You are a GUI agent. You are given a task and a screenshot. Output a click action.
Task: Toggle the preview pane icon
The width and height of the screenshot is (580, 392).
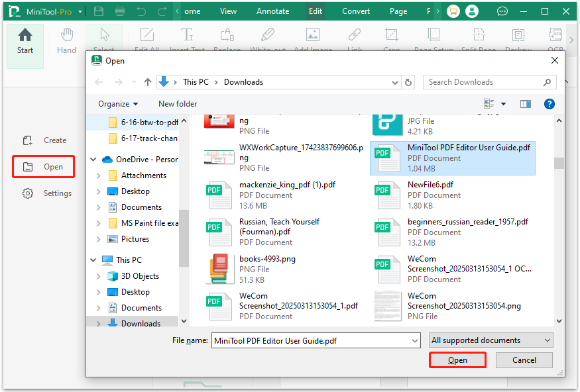click(x=525, y=104)
